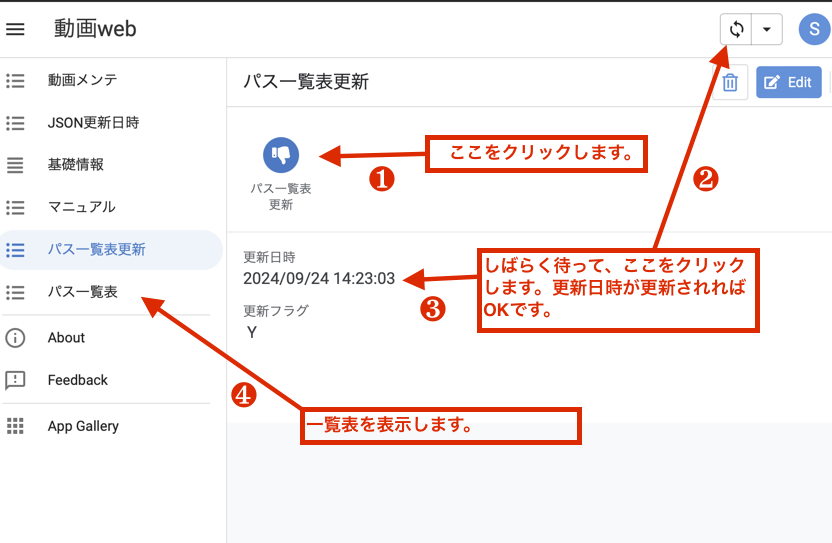Open パス一覧表 list view
Viewport: 832px width, 543px height.
click(x=82, y=292)
